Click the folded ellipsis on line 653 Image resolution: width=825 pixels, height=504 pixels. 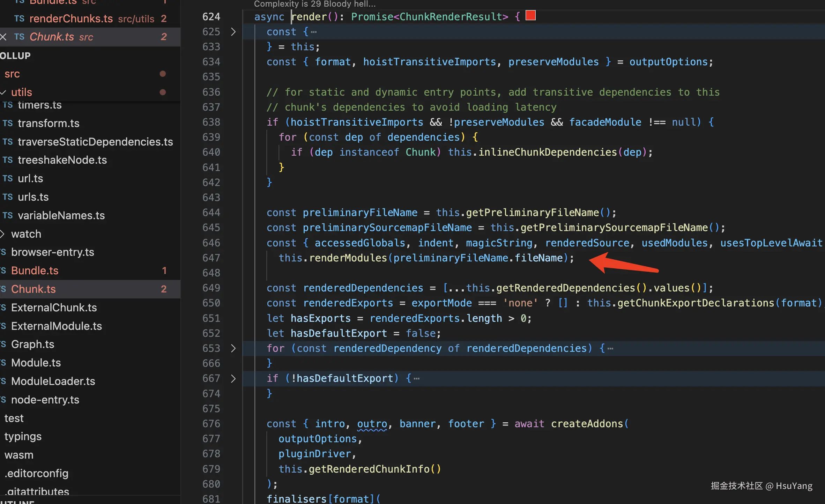[610, 348]
